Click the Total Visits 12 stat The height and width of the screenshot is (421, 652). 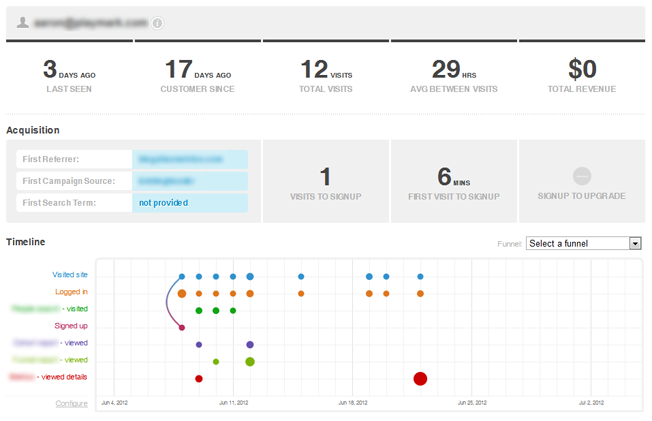pyautogui.click(x=326, y=76)
